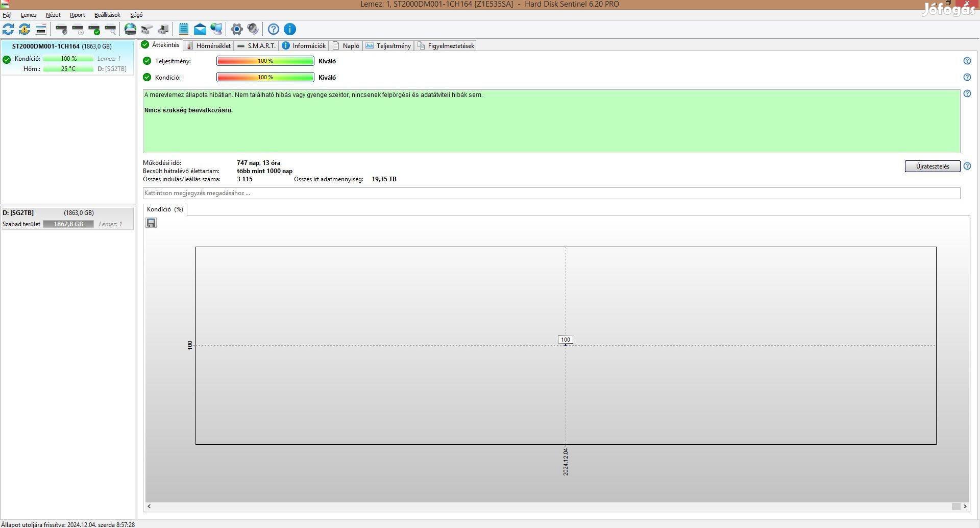Click the globe disk toolbar icon
The image size is (980, 528).
[x=131, y=29]
